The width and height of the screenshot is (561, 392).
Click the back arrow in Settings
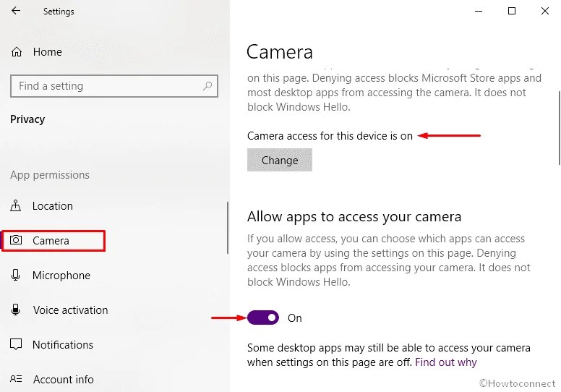coord(16,11)
